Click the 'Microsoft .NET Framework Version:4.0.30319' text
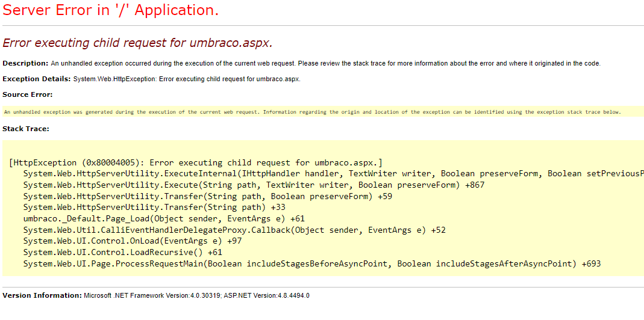 [152, 295]
